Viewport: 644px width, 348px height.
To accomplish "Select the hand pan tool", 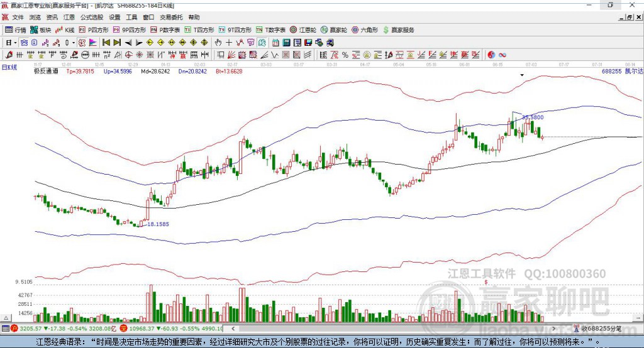I will coord(218,43).
